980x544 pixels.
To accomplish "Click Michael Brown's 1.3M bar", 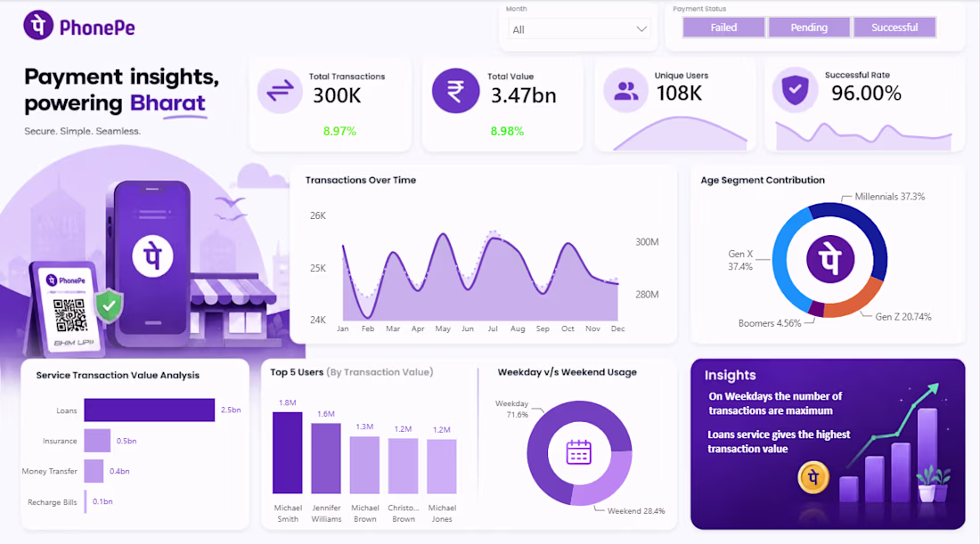I will pos(365,466).
